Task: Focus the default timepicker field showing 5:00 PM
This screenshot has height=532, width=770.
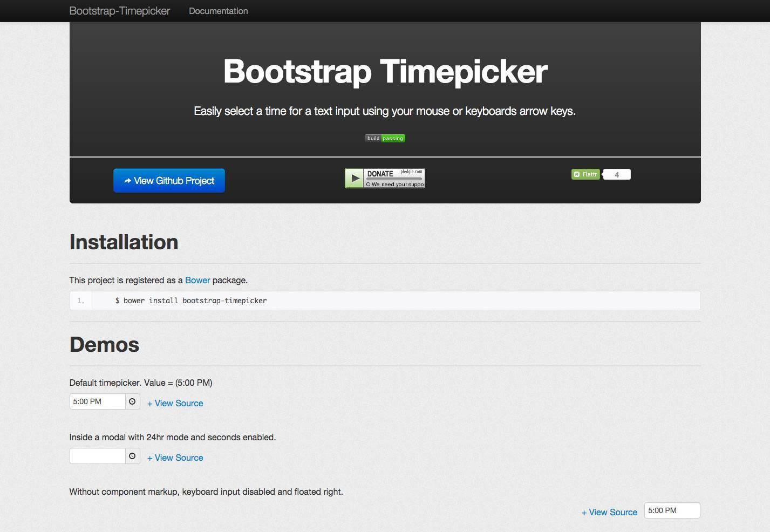Action: pyautogui.click(x=98, y=401)
